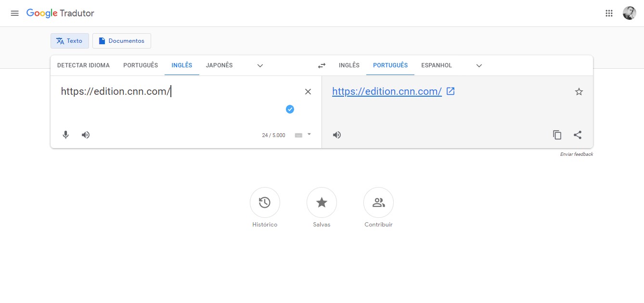This screenshot has width=644, height=303.
Task: Open the hamburger main menu
Action: point(14,13)
